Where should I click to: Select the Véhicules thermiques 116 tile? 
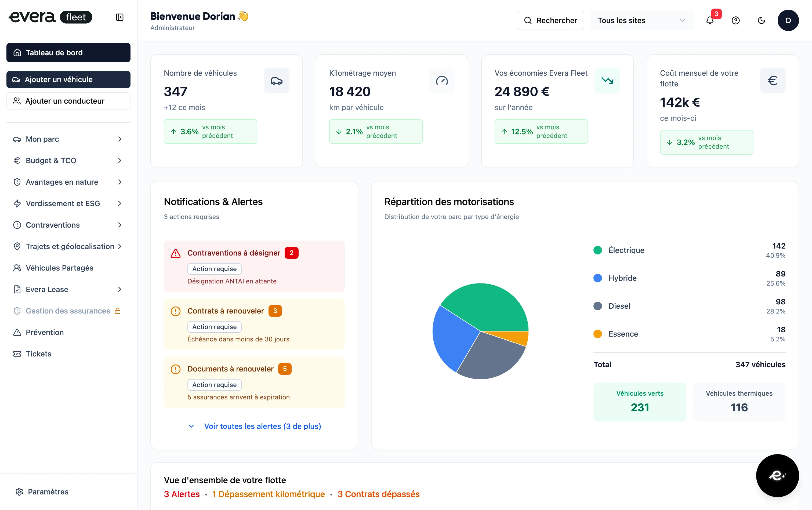[739, 402]
